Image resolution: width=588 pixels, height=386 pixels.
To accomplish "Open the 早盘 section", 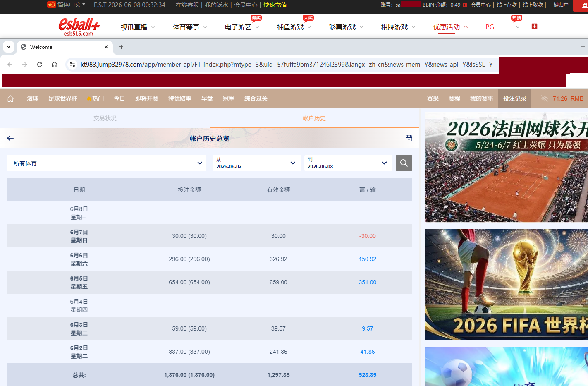I will click(207, 98).
